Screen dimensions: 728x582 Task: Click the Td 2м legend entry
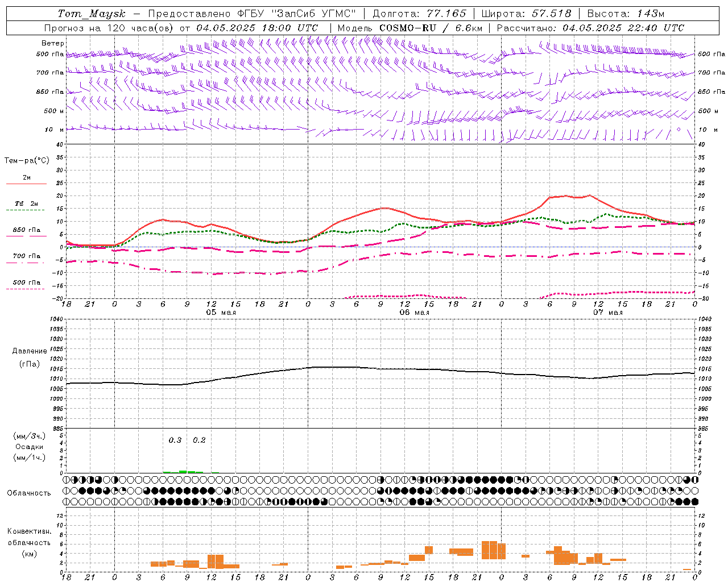pyautogui.click(x=27, y=203)
